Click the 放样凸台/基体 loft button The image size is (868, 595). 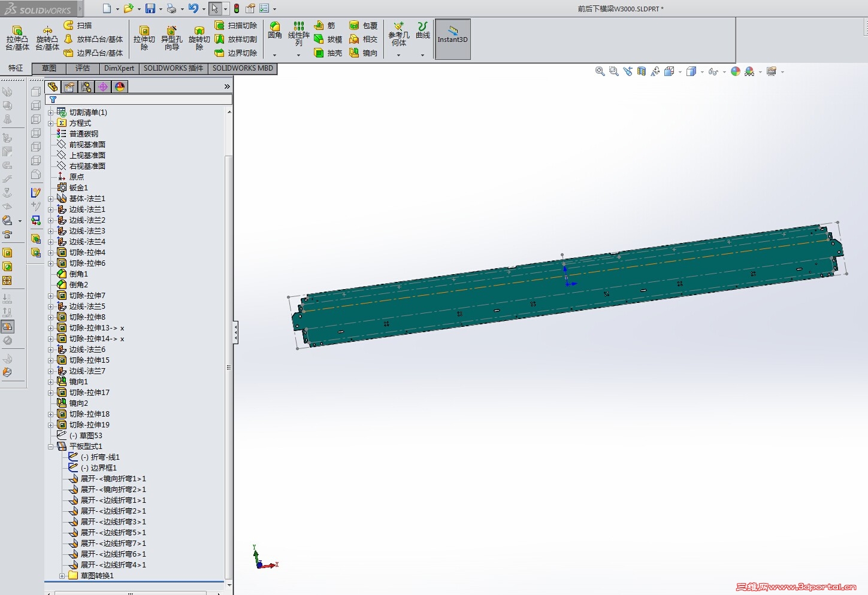pyautogui.click(x=93, y=39)
